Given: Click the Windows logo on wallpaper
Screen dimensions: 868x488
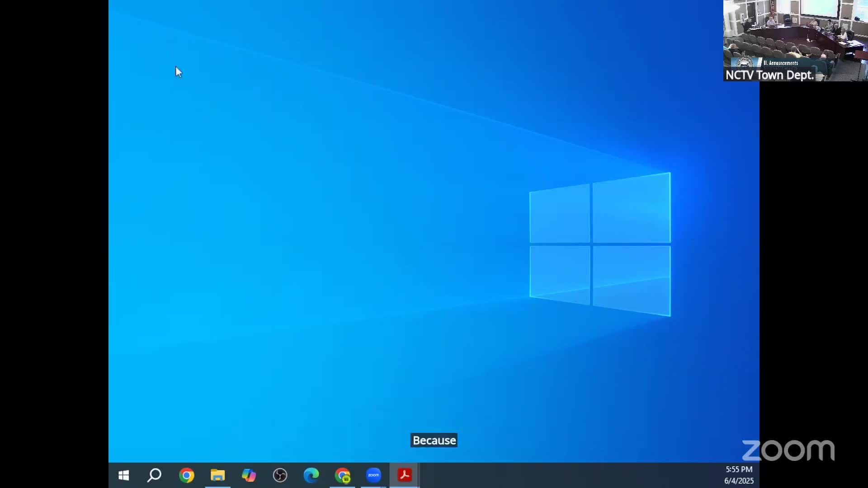Looking at the screenshot, I should pyautogui.click(x=600, y=244).
